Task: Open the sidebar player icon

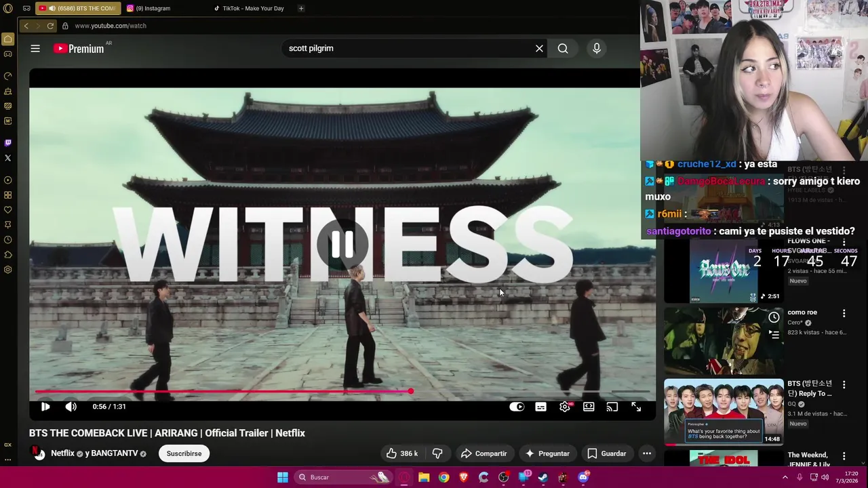Action: (8, 180)
